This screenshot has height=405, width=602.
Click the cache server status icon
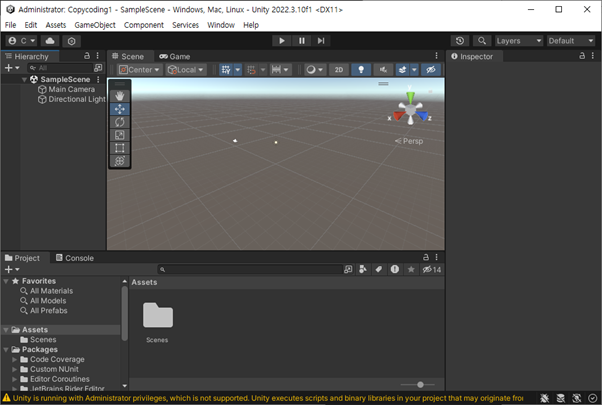pyautogui.click(x=561, y=398)
